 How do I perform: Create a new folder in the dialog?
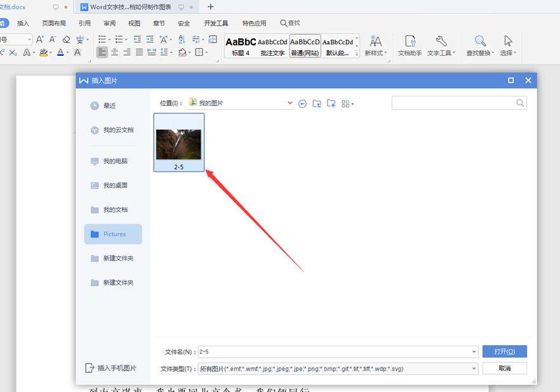click(331, 103)
